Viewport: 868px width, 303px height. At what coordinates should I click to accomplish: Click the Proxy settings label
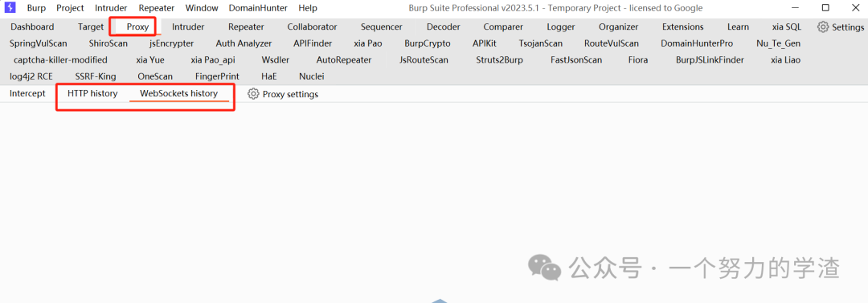(291, 94)
